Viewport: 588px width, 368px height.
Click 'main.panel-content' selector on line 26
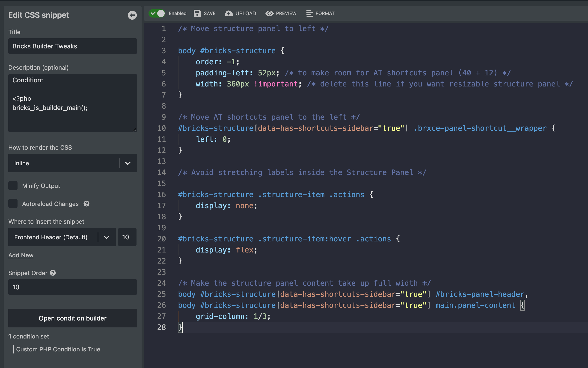(x=475, y=305)
